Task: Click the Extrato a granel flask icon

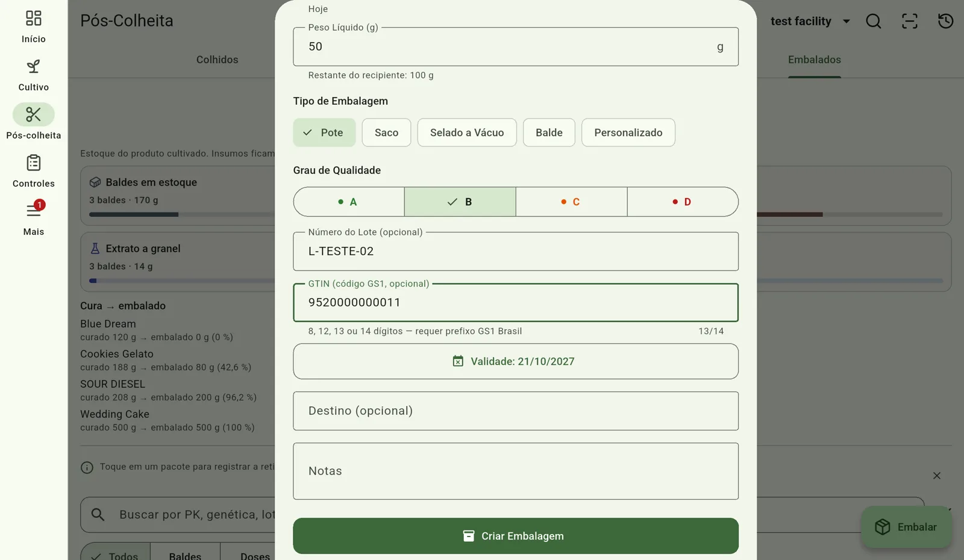Action: coord(95,249)
